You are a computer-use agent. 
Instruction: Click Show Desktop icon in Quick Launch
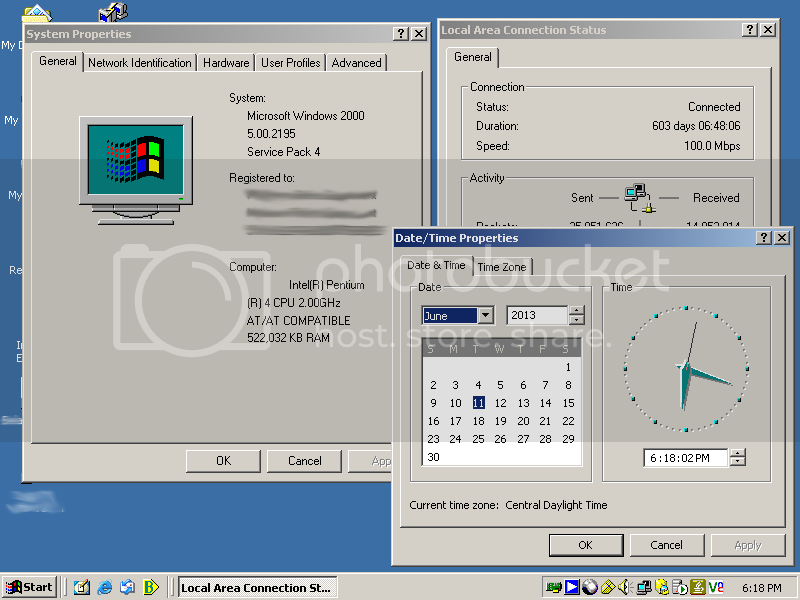[82, 587]
